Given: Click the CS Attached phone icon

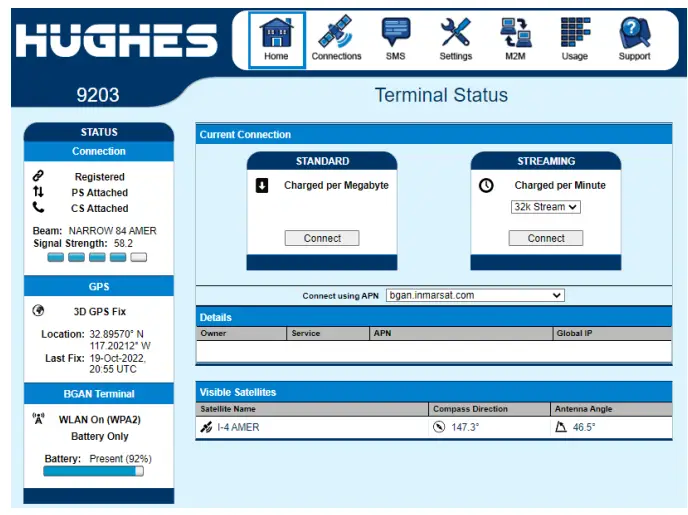Looking at the screenshot, I should (38, 207).
